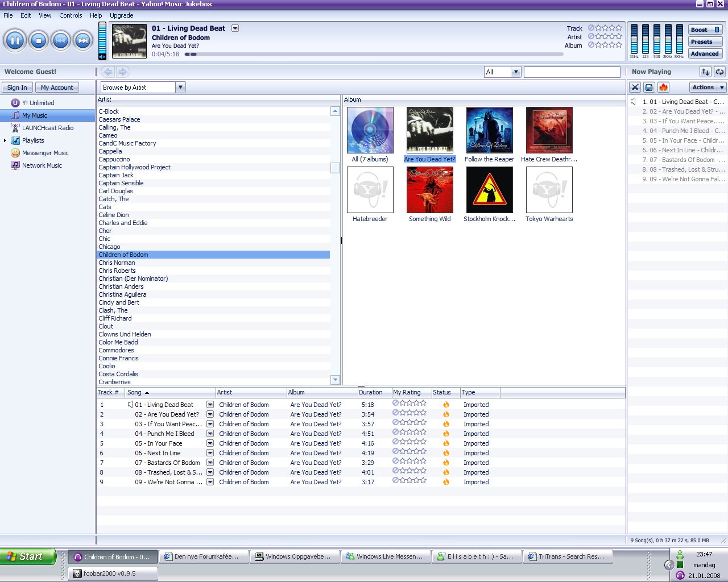Open LAUNCHcast Radio in sidebar

[x=48, y=128]
